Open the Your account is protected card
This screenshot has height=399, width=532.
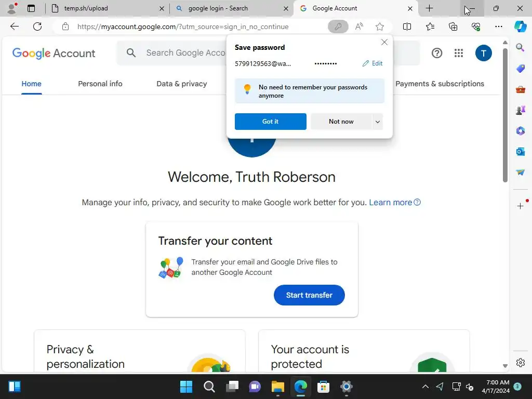point(364,351)
